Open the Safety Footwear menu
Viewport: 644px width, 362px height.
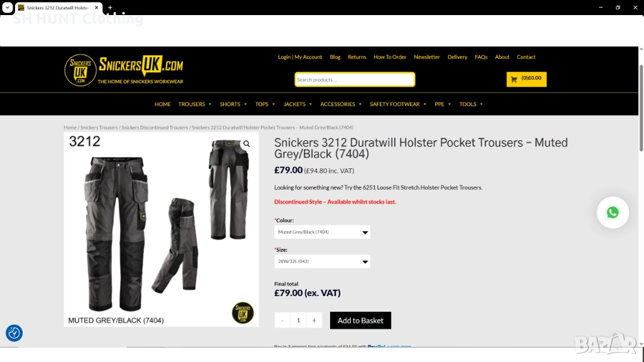tap(398, 104)
